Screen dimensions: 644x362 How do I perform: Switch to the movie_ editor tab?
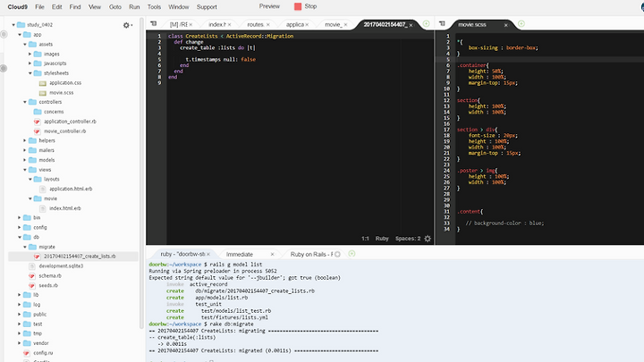coord(333,25)
